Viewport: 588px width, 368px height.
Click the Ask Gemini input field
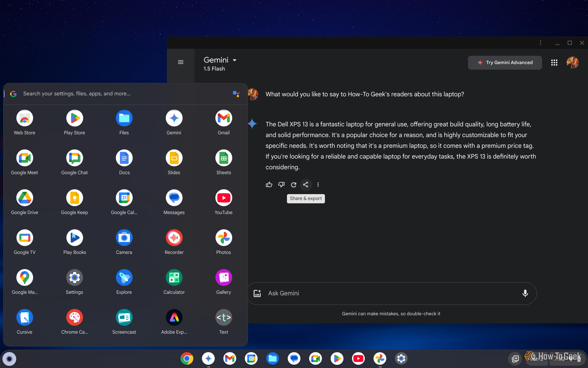coord(392,293)
